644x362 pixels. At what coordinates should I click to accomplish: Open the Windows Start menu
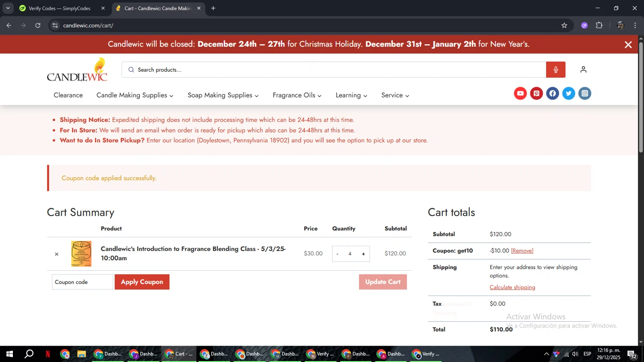tap(9, 354)
